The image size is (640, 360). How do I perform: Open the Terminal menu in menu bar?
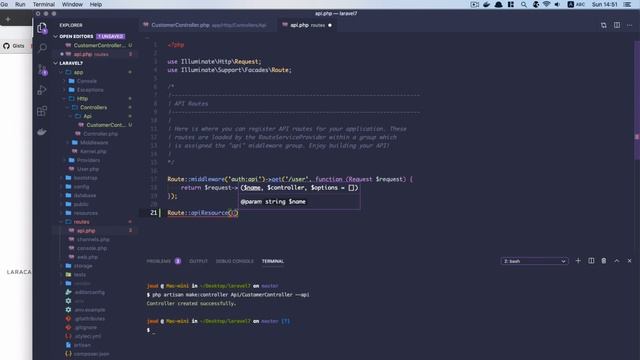[x=44, y=4]
